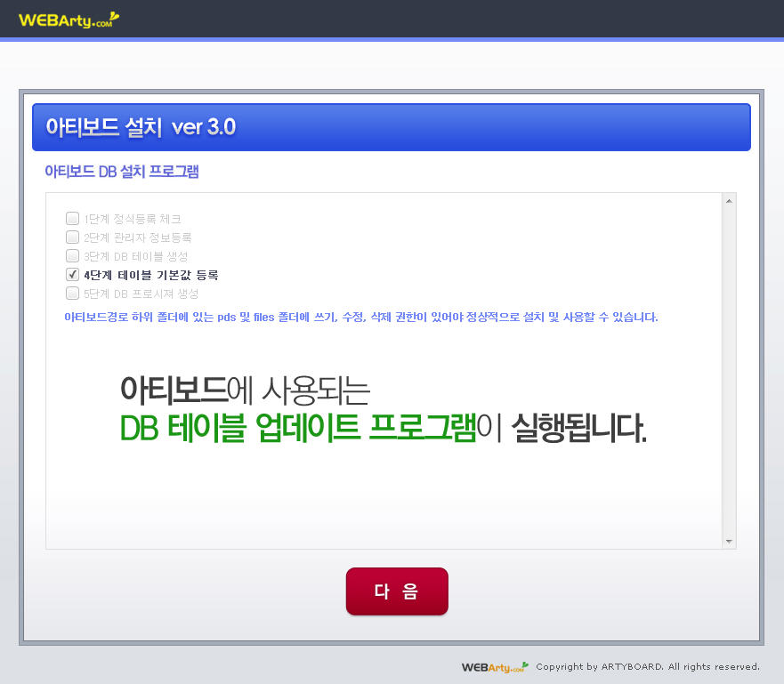
Task: Toggle the 2단계 관리자 정보등록 checkbox
Action: pyautogui.click(x=72, y=237)
